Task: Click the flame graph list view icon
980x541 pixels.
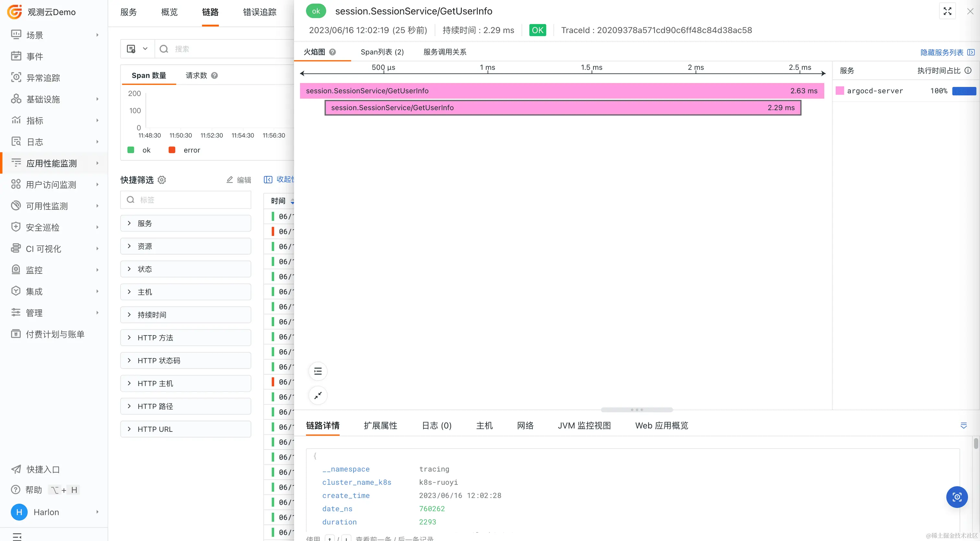Action: point(318,371)
